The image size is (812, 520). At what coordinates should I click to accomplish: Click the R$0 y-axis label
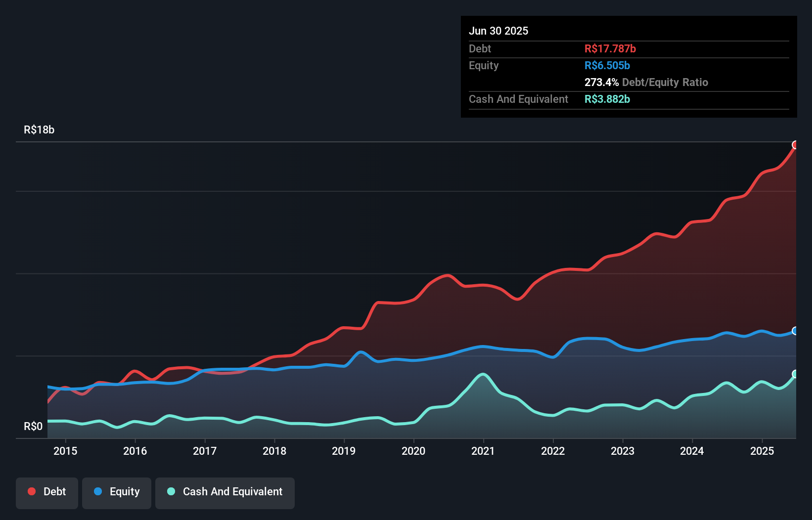coord(33,426)
